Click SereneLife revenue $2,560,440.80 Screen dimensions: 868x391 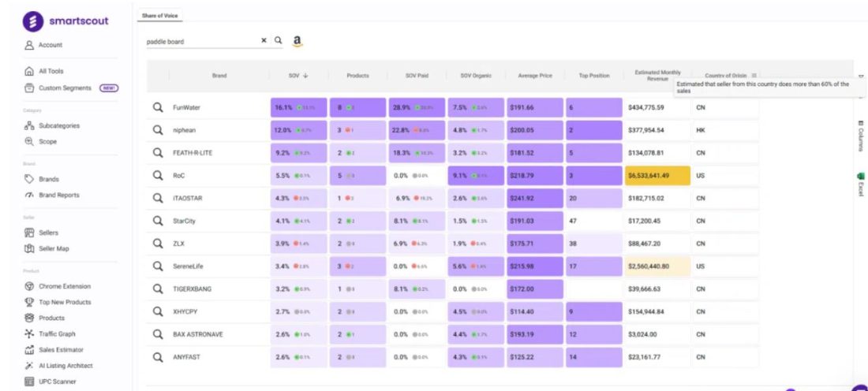click(657, 266)
